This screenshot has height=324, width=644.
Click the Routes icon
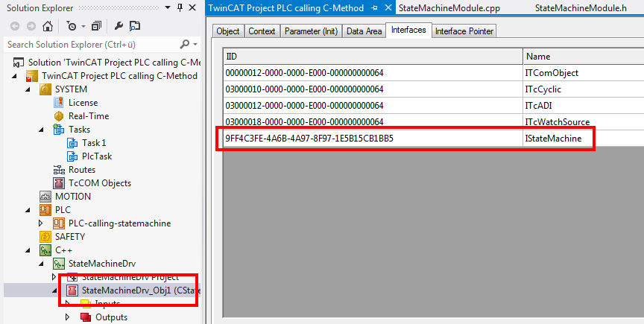coord(59,170)
